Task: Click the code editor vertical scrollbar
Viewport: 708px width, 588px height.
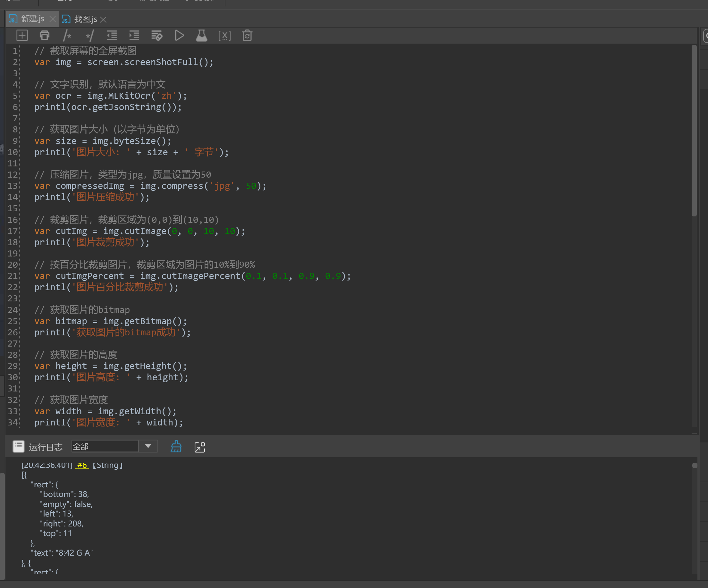Action: pos(694,131)
